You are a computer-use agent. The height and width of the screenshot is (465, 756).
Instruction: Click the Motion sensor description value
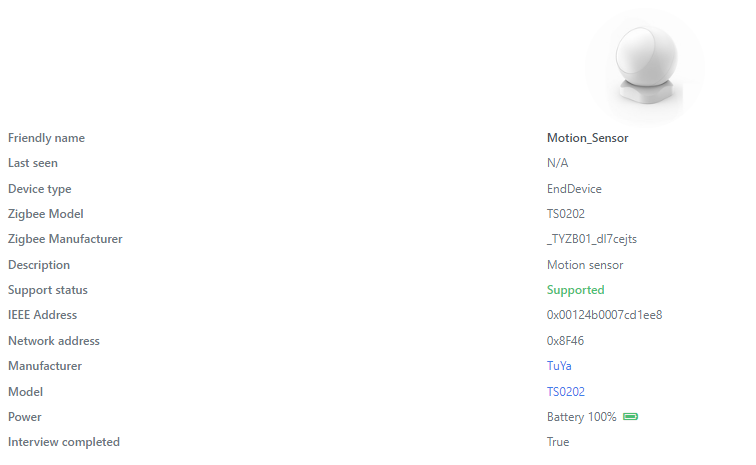coord(585,265)
